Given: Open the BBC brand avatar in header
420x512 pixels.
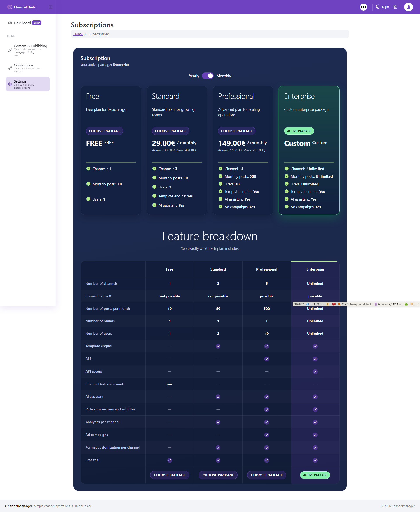Looking at the screenshot, I should pos(363,7).
